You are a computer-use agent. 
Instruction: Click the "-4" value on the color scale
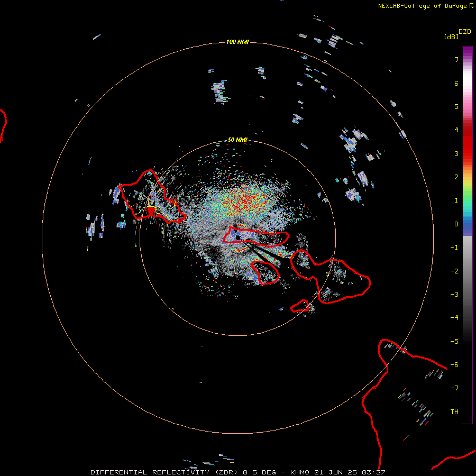[x=454, y=317]
